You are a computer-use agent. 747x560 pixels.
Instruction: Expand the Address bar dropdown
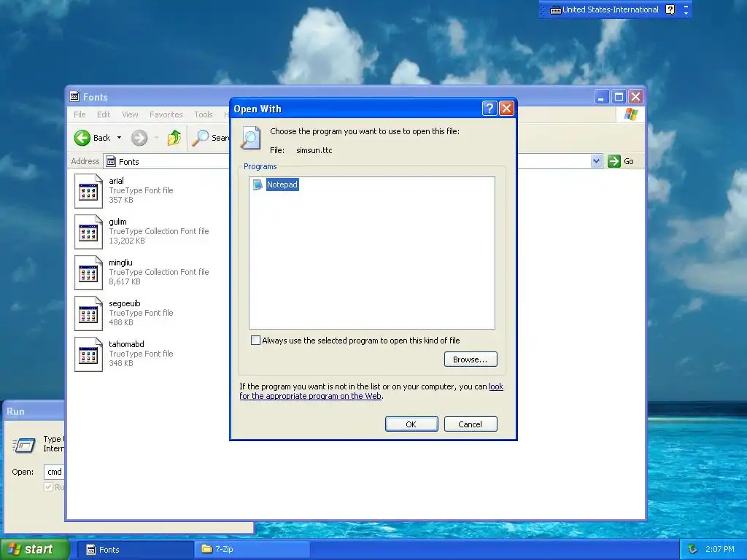point(596,161)
